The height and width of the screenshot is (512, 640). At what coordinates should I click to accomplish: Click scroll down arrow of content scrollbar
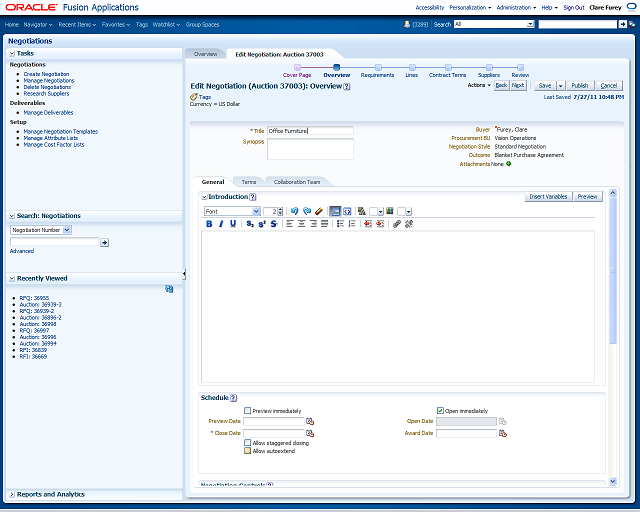[612, 481]
